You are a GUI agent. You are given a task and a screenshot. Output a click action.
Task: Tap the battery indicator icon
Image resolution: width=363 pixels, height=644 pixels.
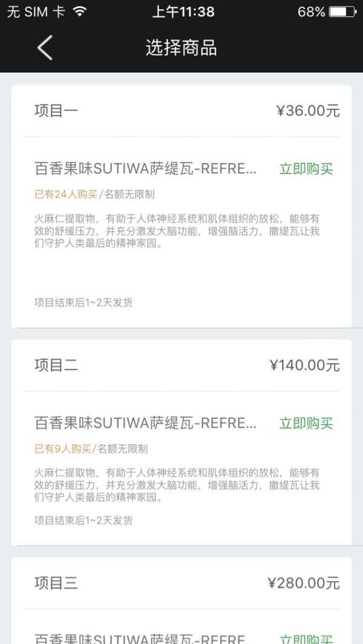coord(342,11)
